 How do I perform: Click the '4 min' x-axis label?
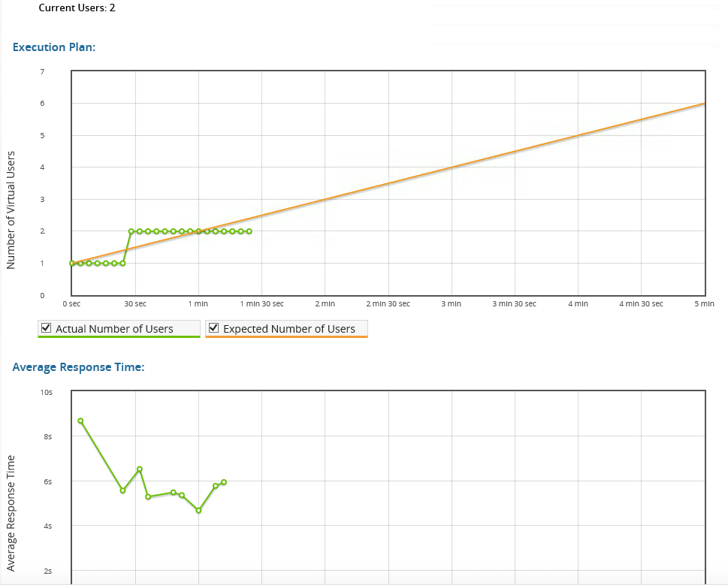tap(578, 304)
